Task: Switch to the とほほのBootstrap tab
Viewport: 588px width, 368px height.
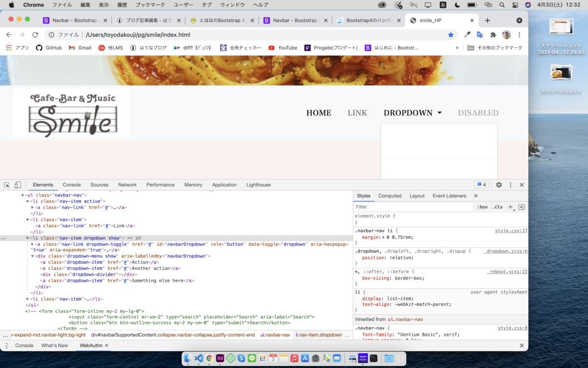Action: 222,21
